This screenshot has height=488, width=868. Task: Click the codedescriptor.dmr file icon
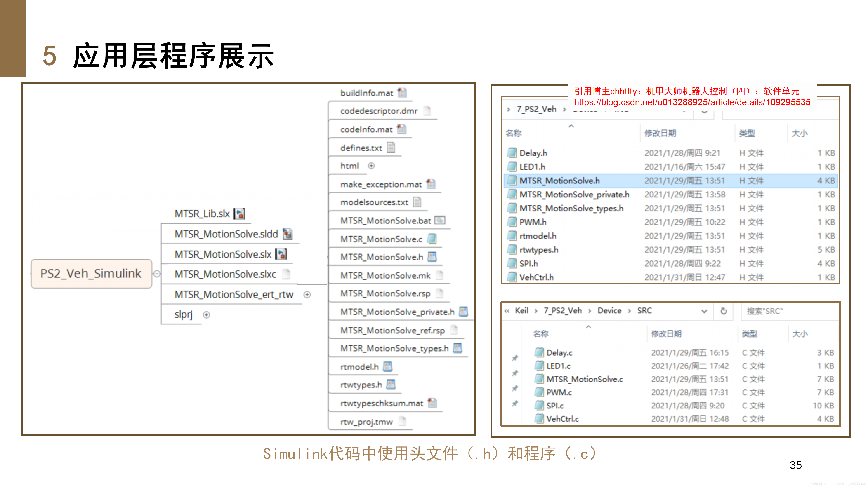pos(427,110)
